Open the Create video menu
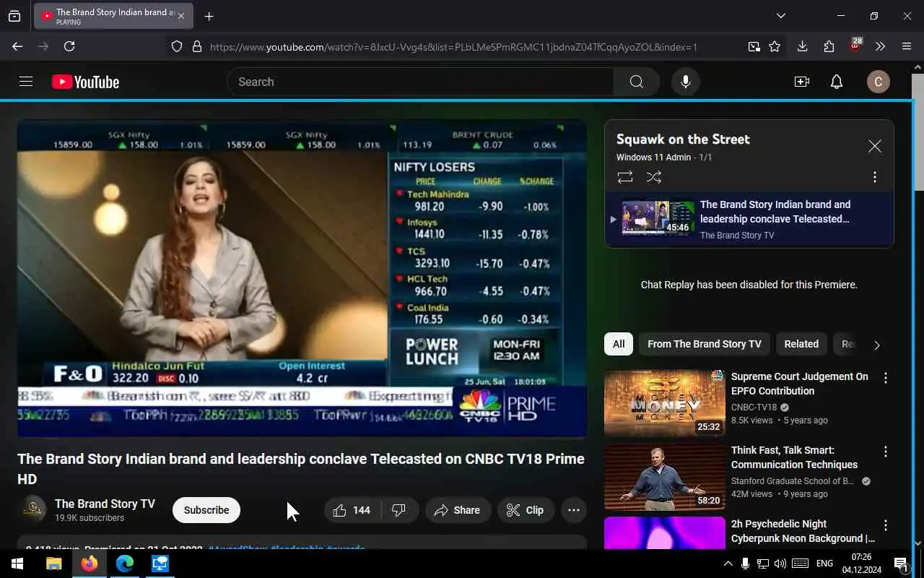The height and width of the screenshot is (578, 924). [x=802, y=82]
